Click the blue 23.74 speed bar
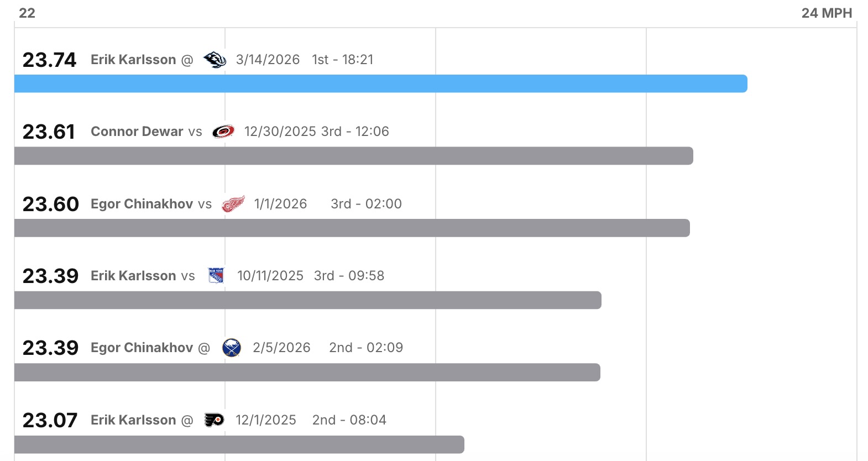 coord(380,83)
